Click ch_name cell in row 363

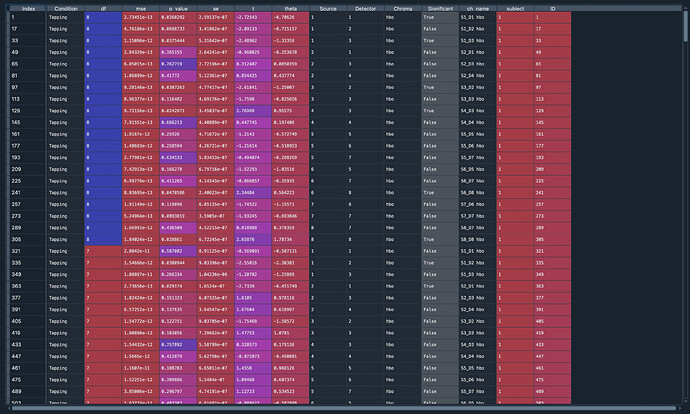point(477,286)
